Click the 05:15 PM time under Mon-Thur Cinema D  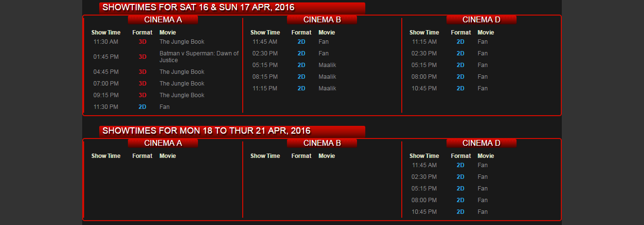(424, 189)
